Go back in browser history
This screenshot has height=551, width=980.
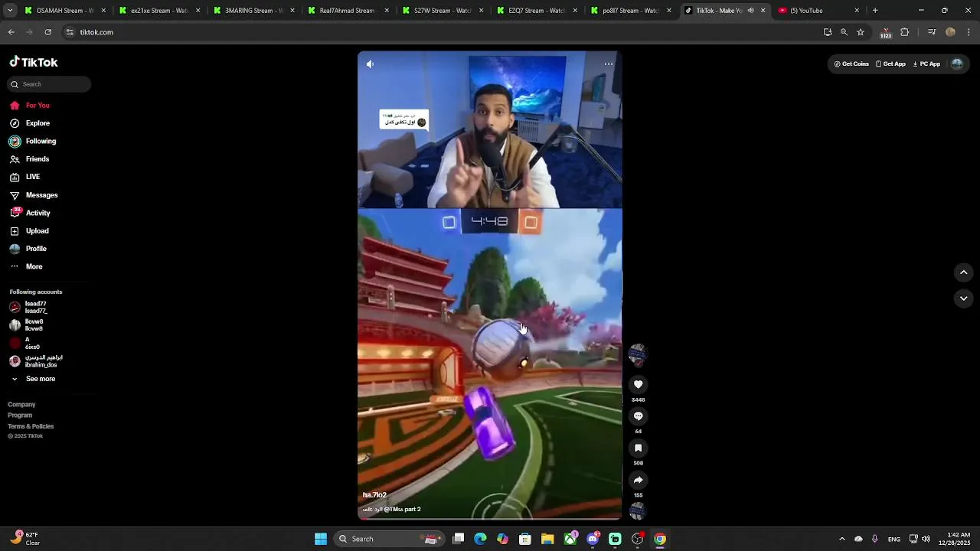tap(11, 32)
